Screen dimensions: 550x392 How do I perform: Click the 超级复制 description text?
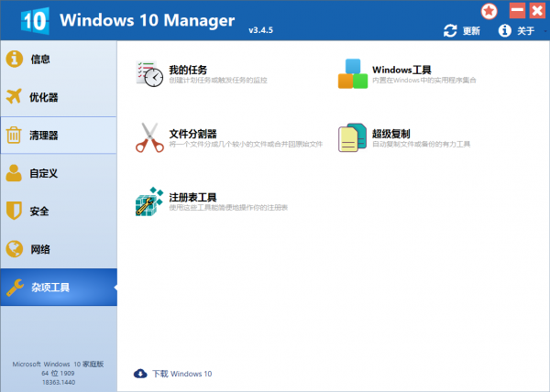click(x=422, y=144)
